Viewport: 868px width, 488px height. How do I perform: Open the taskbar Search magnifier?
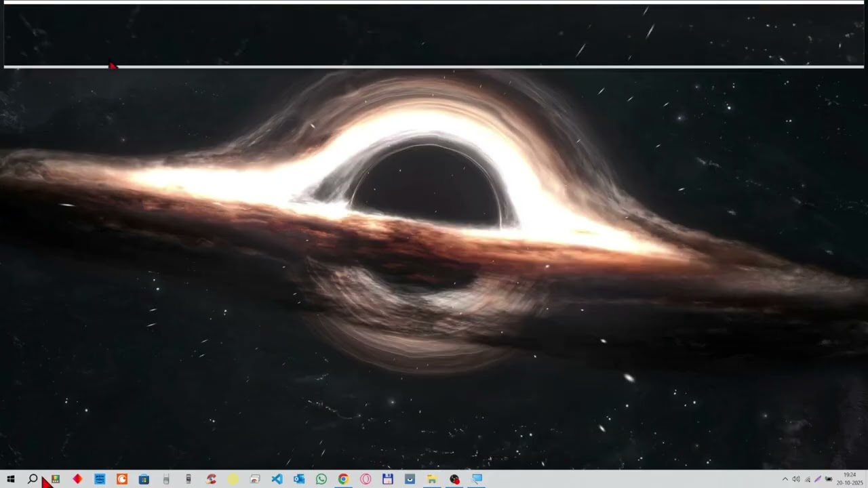point(33,479)
